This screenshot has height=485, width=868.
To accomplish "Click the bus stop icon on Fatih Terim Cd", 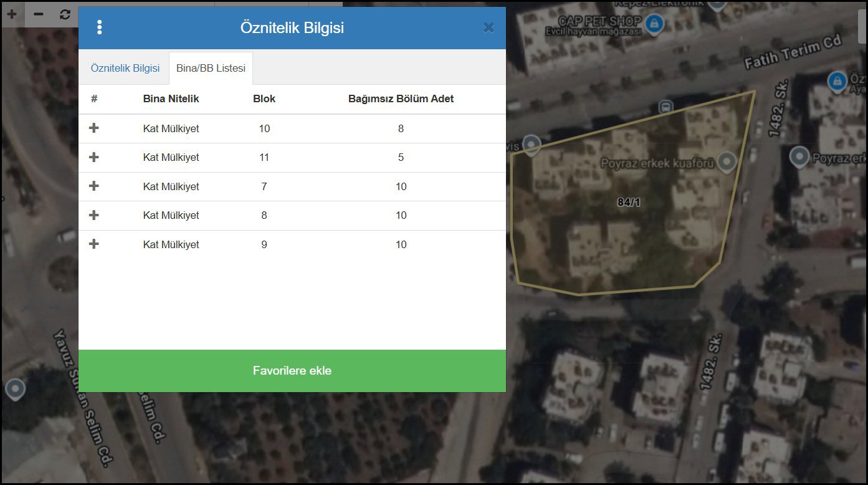I will [x=665, y=107].
